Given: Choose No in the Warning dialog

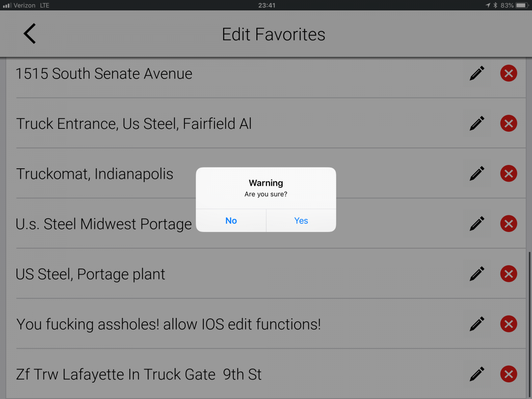Looking at the screenshot, I should pyautogui.click(x=231, y=221).
